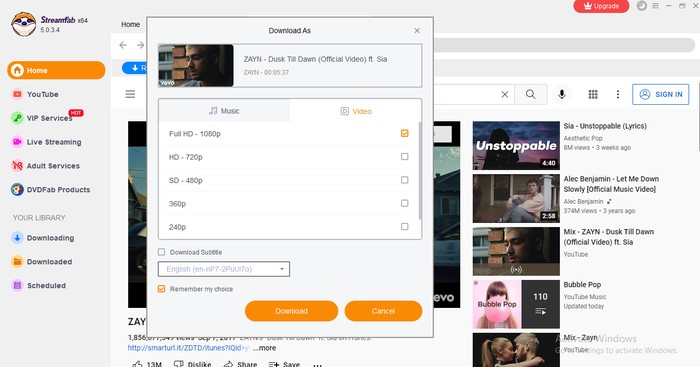Click the Bubble Pop playlist title
The image size is (700, 367).
click(582, 284)
